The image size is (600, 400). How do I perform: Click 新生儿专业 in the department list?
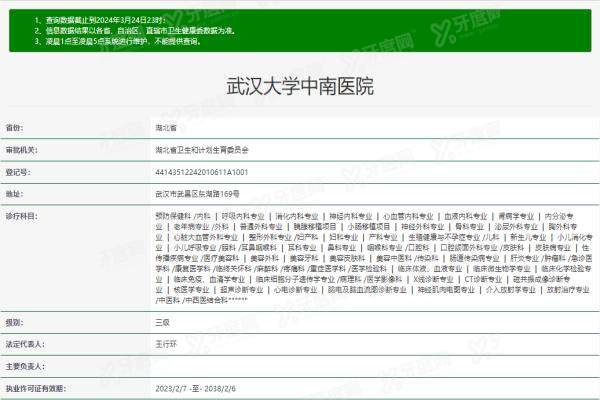coord(528,237)
